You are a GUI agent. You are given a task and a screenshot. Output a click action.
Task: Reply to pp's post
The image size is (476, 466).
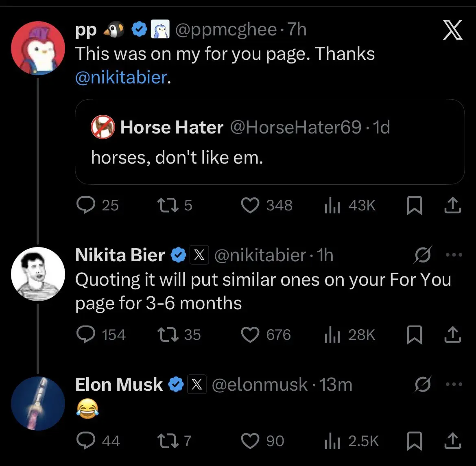(86, 206)
